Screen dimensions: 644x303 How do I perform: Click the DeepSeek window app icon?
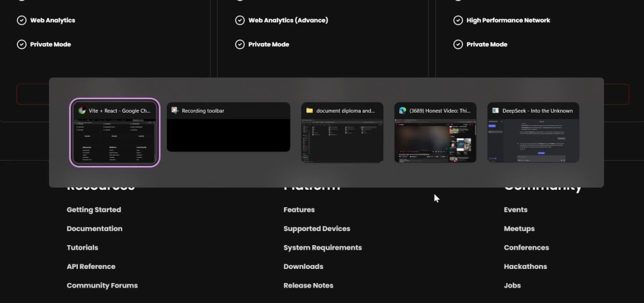pyautogui.click(x=496, y=111)
